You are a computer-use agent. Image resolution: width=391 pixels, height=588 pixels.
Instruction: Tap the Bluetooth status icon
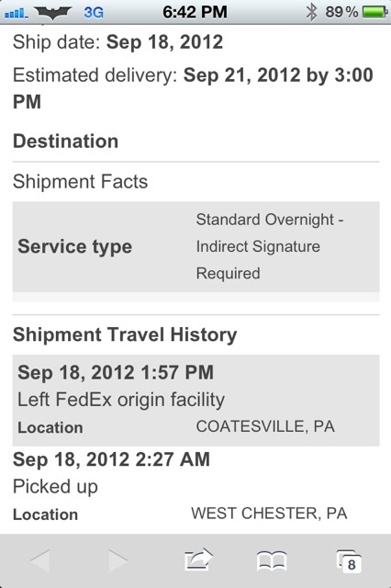pos(311,12)
